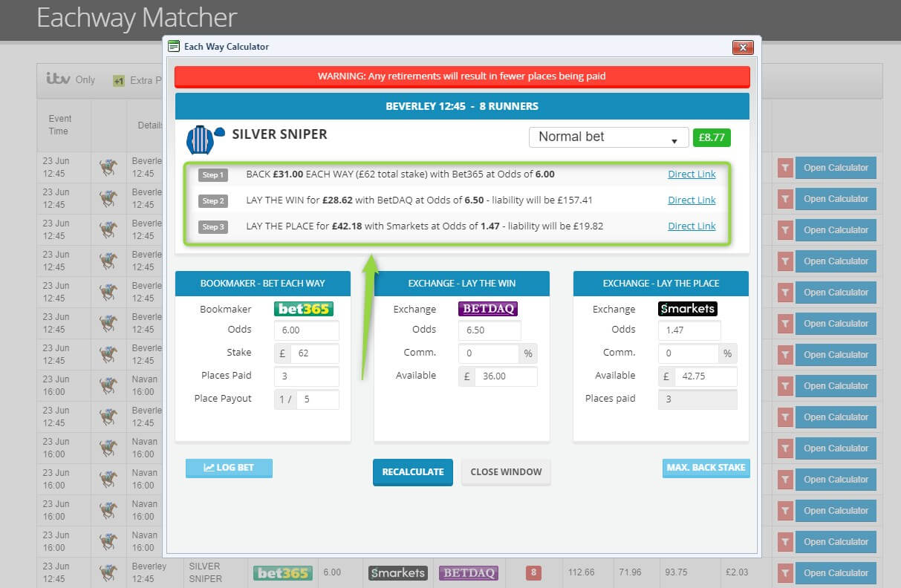Click the Smarkets logo in the bottom table row
This screenshot has height=588, width=901.
398,573
